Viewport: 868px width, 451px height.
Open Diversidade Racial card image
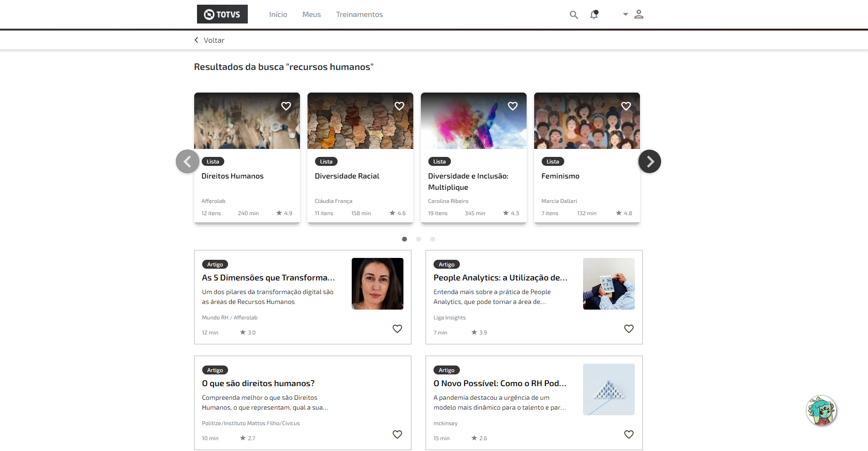click(x=360, y=121)
